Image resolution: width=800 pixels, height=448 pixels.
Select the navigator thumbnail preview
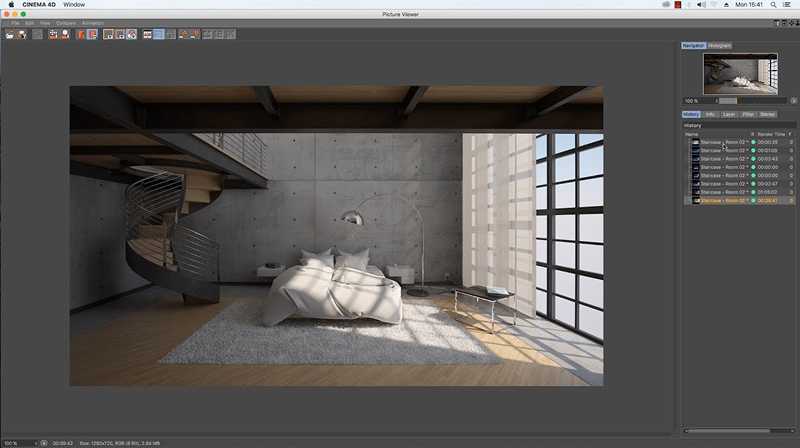740,74
